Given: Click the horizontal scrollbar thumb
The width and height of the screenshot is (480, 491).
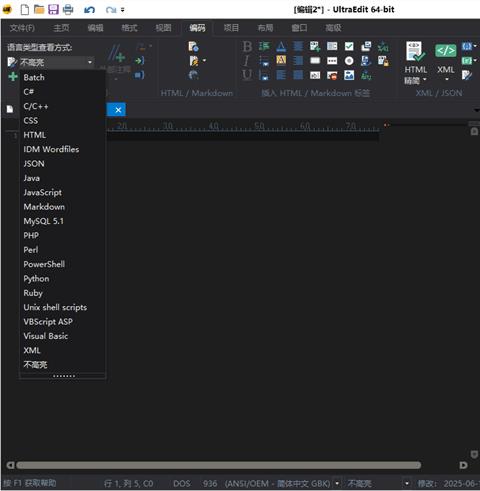Looking at the screenshot, I should coord(218,465).
